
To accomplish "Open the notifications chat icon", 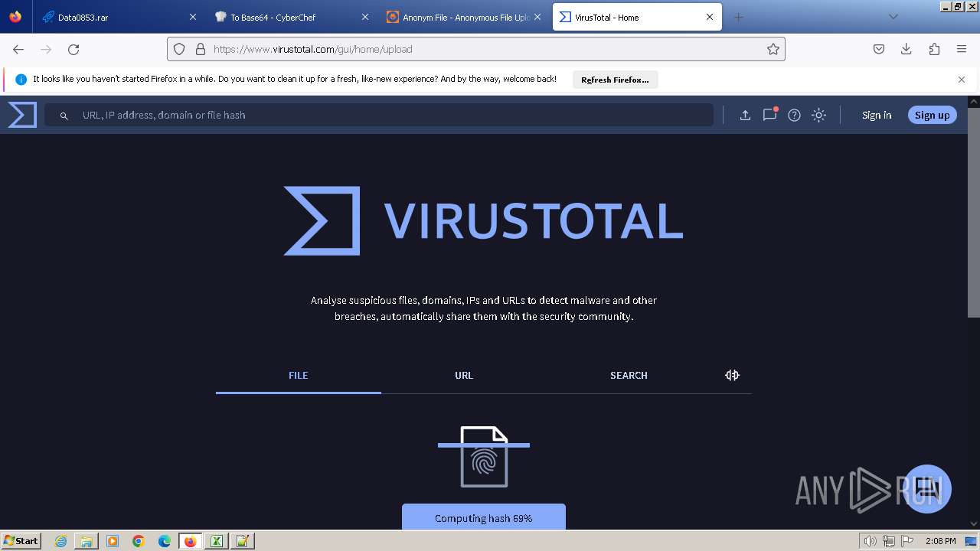I will [769, 115].
